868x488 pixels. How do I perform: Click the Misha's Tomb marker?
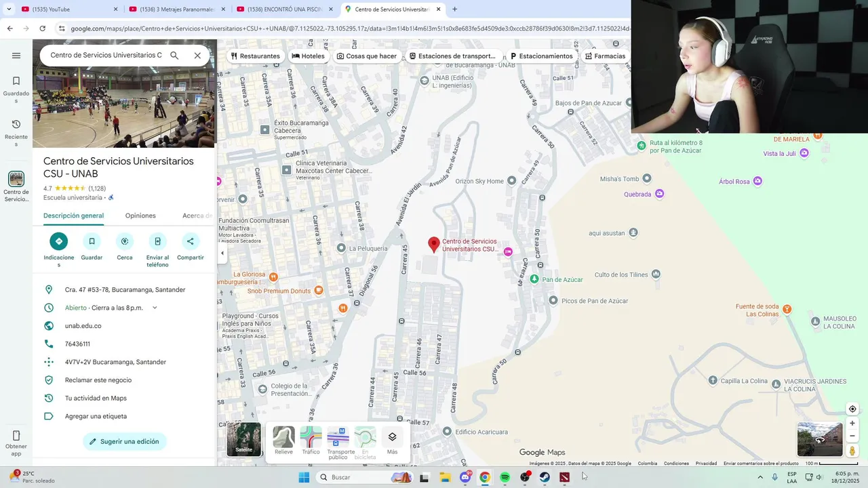click(x=647, y=178)
